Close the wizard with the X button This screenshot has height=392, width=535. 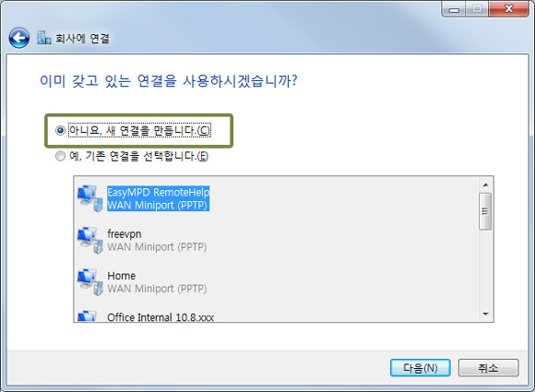pyautogui.click(x=508, y=9)
